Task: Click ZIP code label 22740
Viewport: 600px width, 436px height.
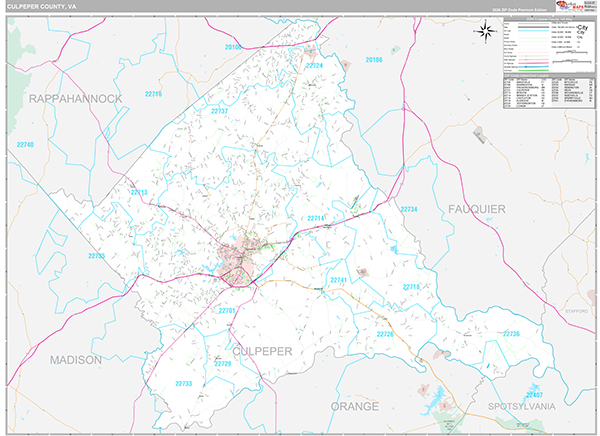Action: [x=25, y=145]
